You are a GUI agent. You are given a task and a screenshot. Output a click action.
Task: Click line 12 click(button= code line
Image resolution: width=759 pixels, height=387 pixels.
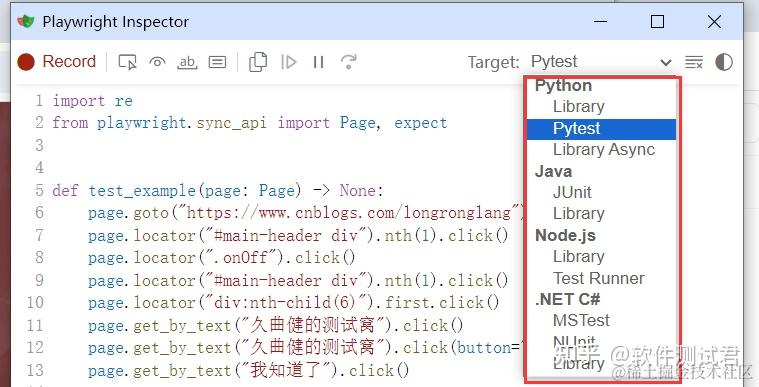coord(306,348)
